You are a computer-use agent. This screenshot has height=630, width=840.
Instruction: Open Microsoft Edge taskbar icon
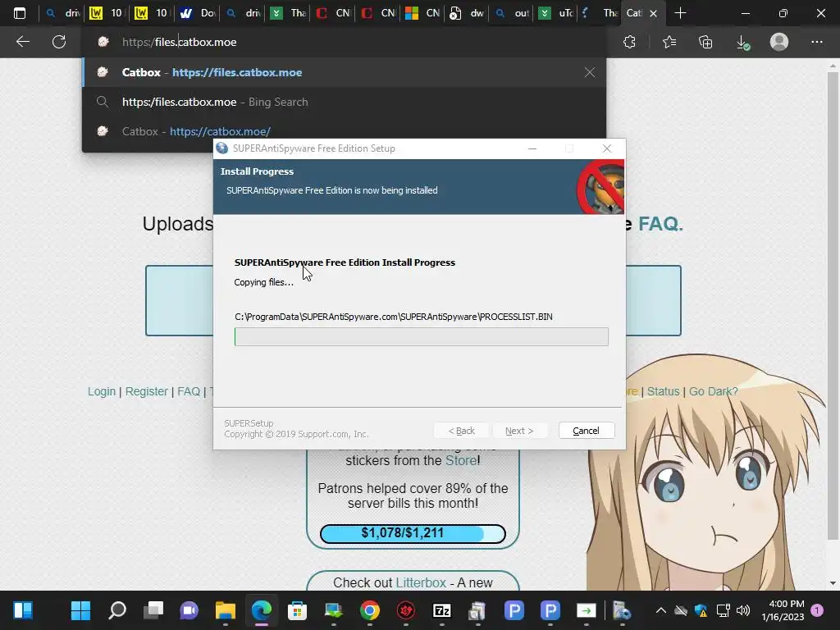[262, 610]
